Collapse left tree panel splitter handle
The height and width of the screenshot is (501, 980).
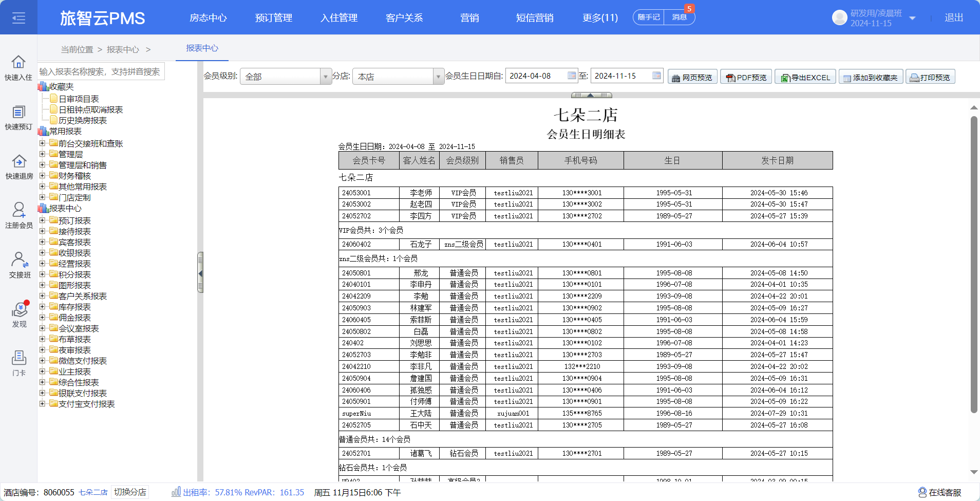(200, 273)
